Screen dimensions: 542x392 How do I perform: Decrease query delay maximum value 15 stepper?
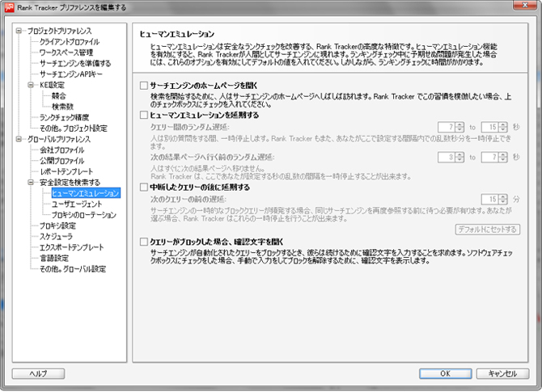(x=503, y=130)
